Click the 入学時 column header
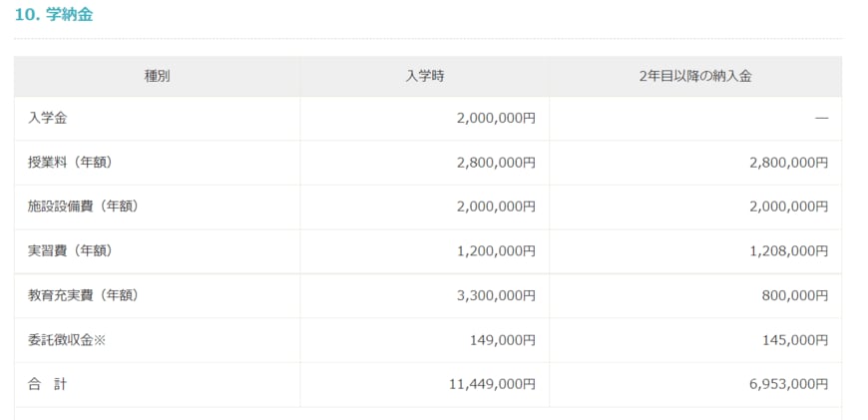868x420 pixels. click(424, 76)
